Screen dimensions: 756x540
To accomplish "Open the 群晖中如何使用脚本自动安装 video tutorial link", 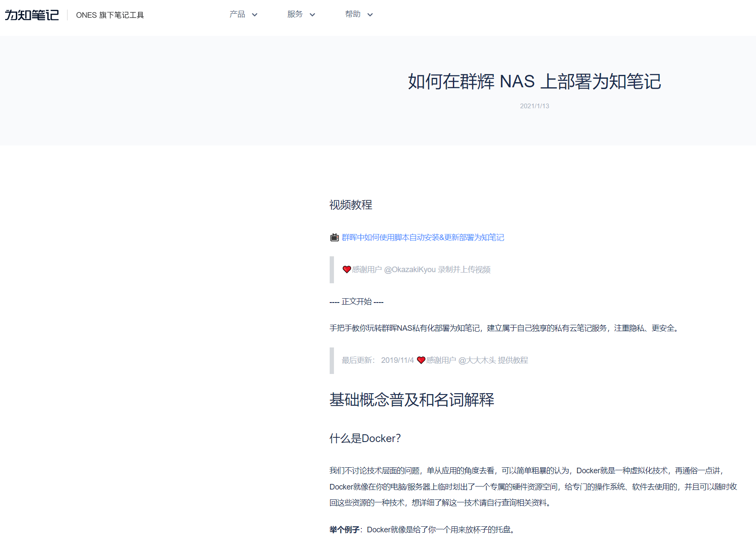I will [423, 237].
